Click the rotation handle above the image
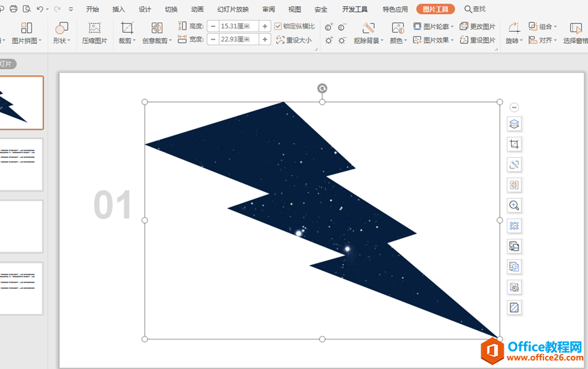Viewport: 588px width, 369px height. click(x=322, y=88)
